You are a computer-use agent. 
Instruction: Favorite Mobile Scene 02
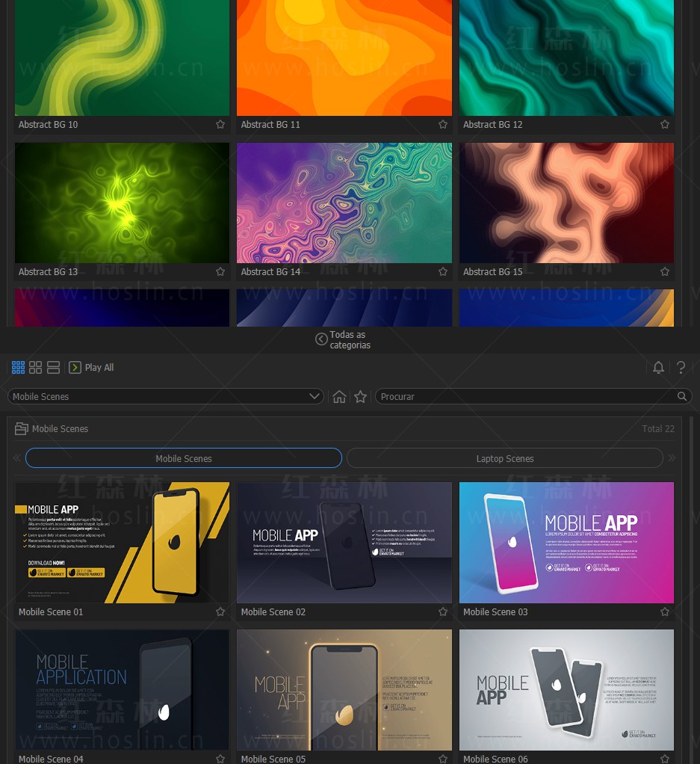pyautogui.click(x=442, y=611)
